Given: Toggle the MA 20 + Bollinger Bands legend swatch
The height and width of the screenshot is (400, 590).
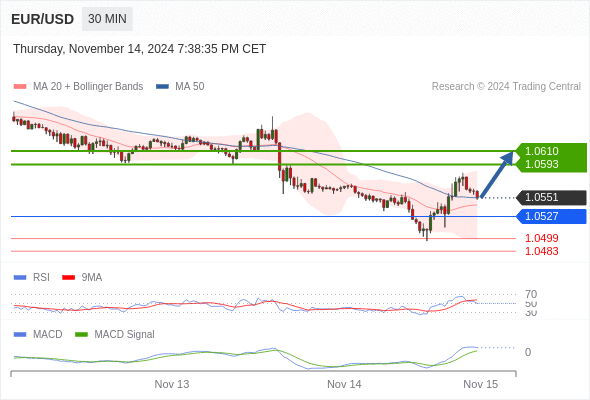Looking at the screenshot, I should (x=20, y=87).
